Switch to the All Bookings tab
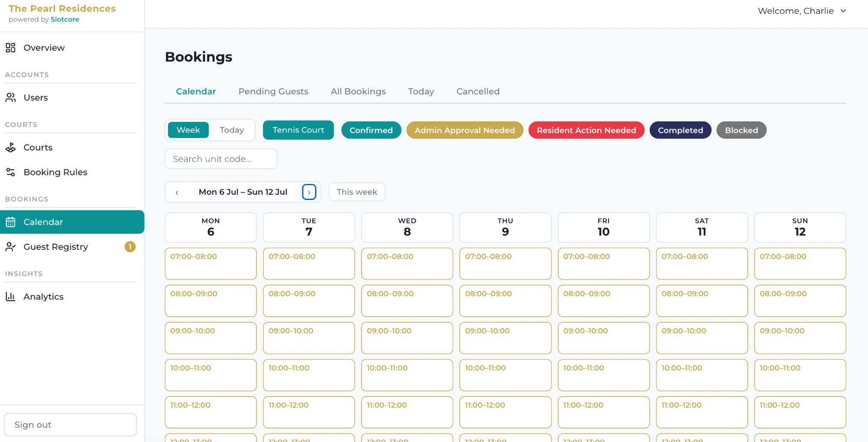Image resolution: width=868 pixels, height=442 pixels. click(358, 92)
